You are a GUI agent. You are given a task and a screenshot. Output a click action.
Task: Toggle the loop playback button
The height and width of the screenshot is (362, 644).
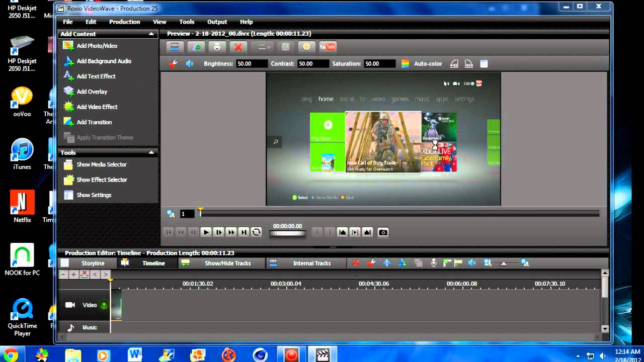256,232
